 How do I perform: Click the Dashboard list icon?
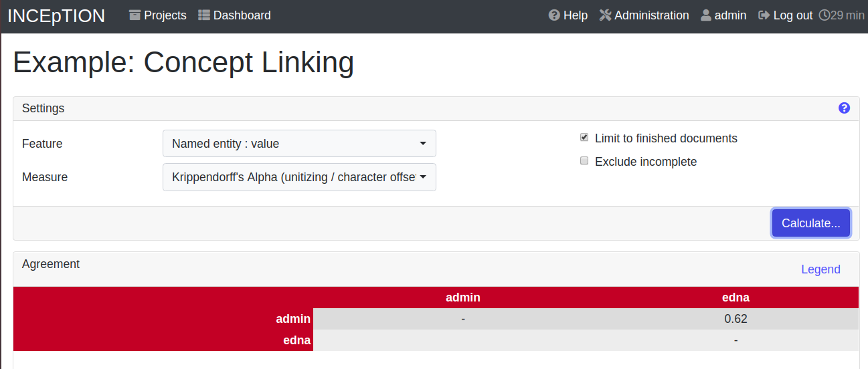pyautogui.click(x=204, y=15)
